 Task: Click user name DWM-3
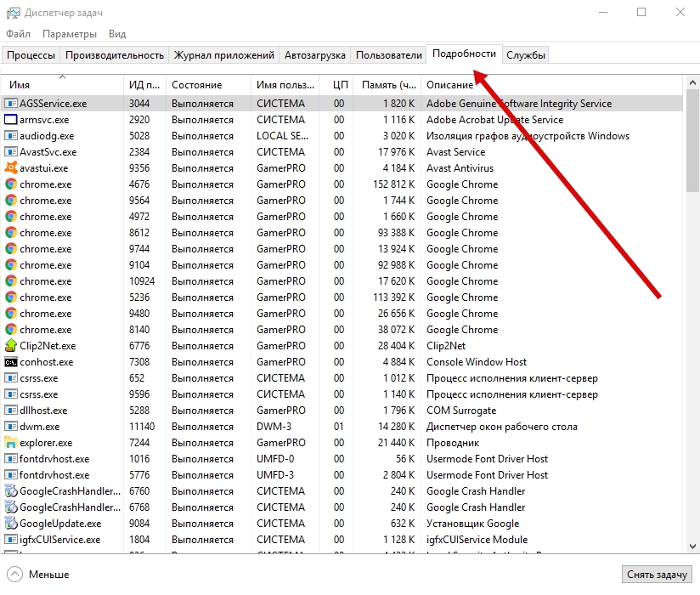[274, 427]
